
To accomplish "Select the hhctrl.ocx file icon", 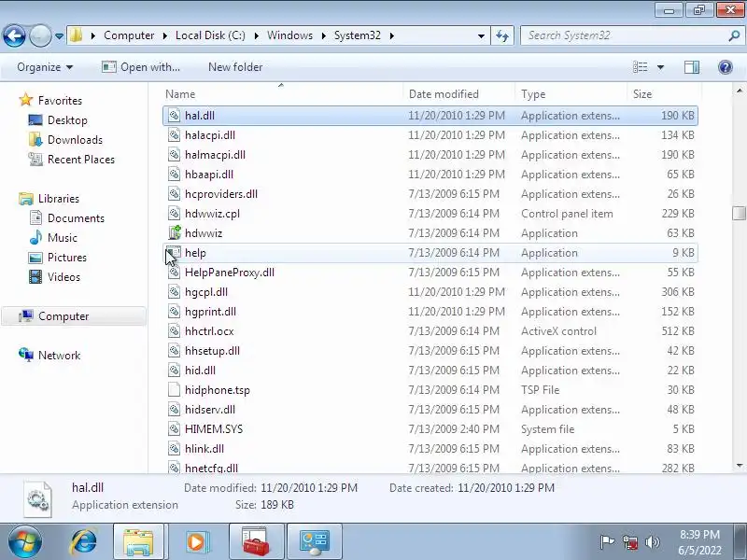I will point(175,331).
